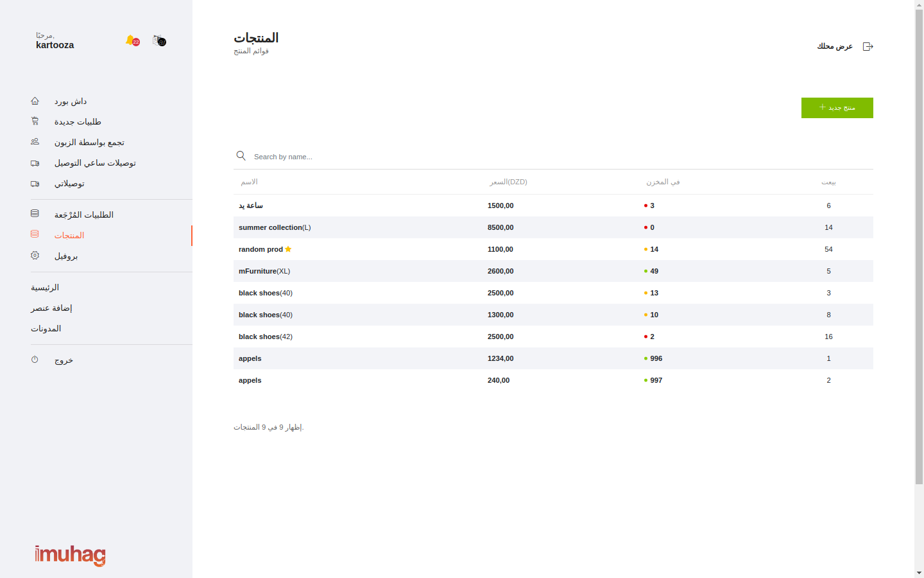Click the gear icon beside بروفيل
Viewport: 924px width, 578px height.
pos(35,256)
